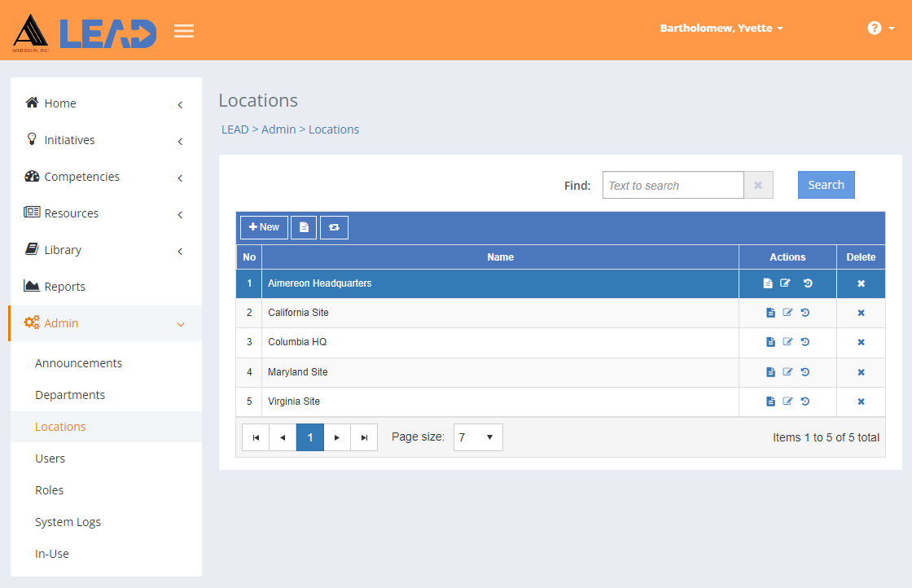View details of Columbia HQ
This screenshot has width=912, height=588.
pos(770,342)
